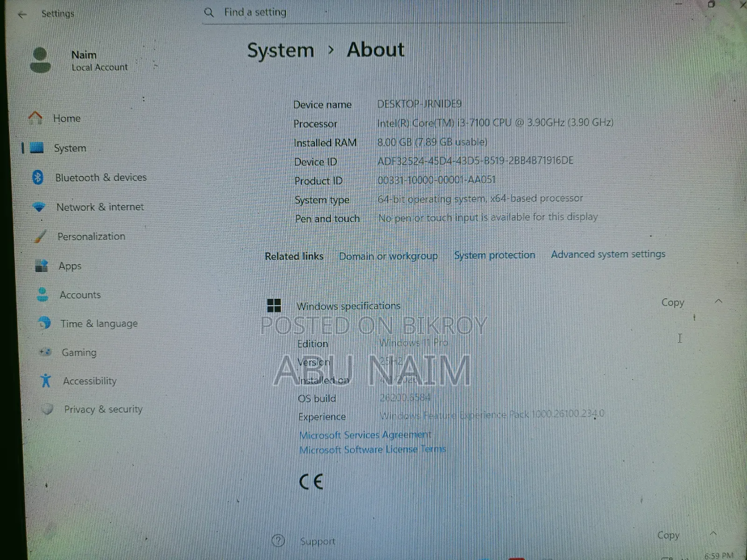Click the restore window button

point(711,4)
